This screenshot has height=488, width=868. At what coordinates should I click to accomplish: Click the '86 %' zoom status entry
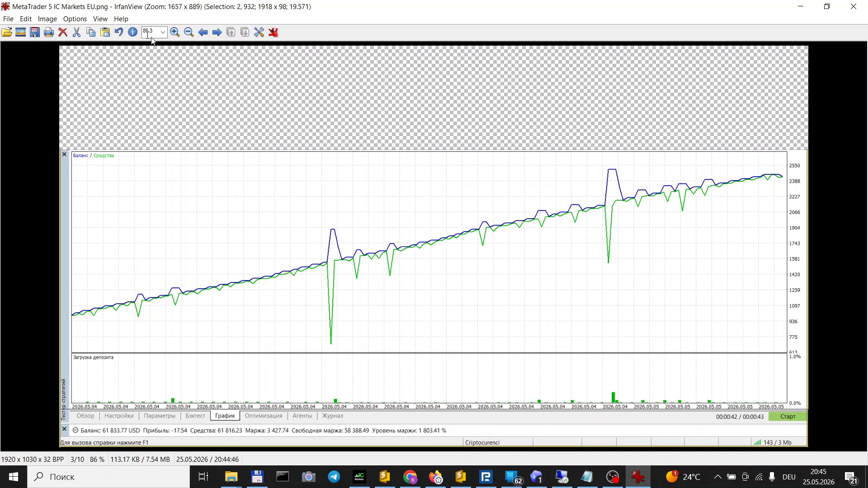point(97,460)
